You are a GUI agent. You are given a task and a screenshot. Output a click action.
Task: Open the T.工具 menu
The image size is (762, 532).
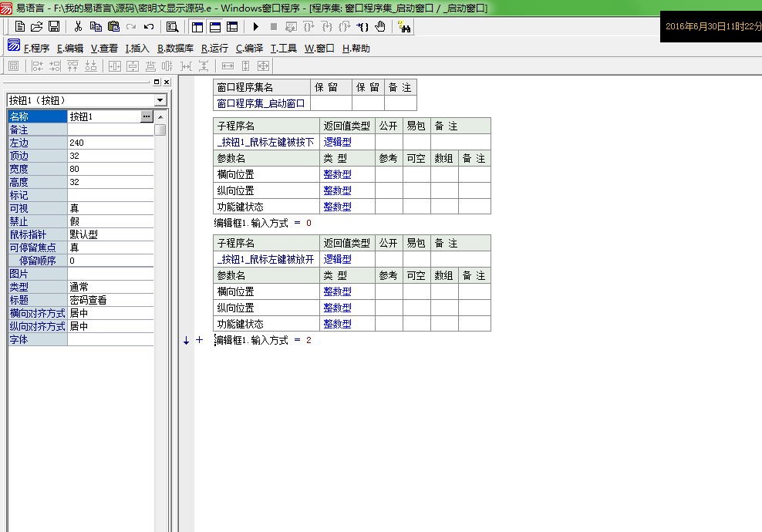pyautogui.click(x=283, y=48)
